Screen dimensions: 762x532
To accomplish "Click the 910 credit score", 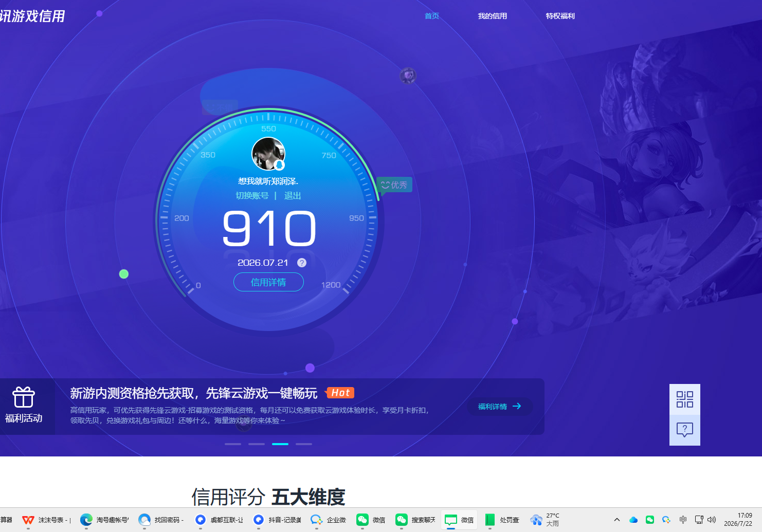I will pos(269,229).
